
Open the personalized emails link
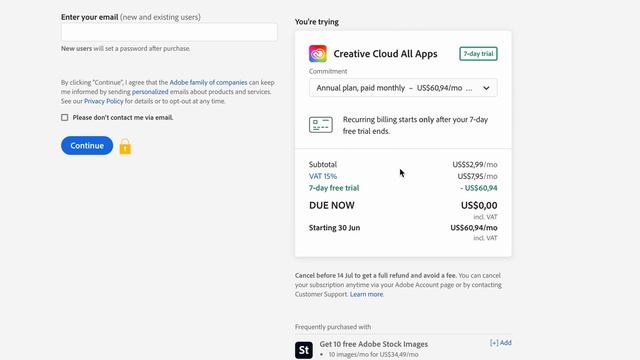[150, 92]
